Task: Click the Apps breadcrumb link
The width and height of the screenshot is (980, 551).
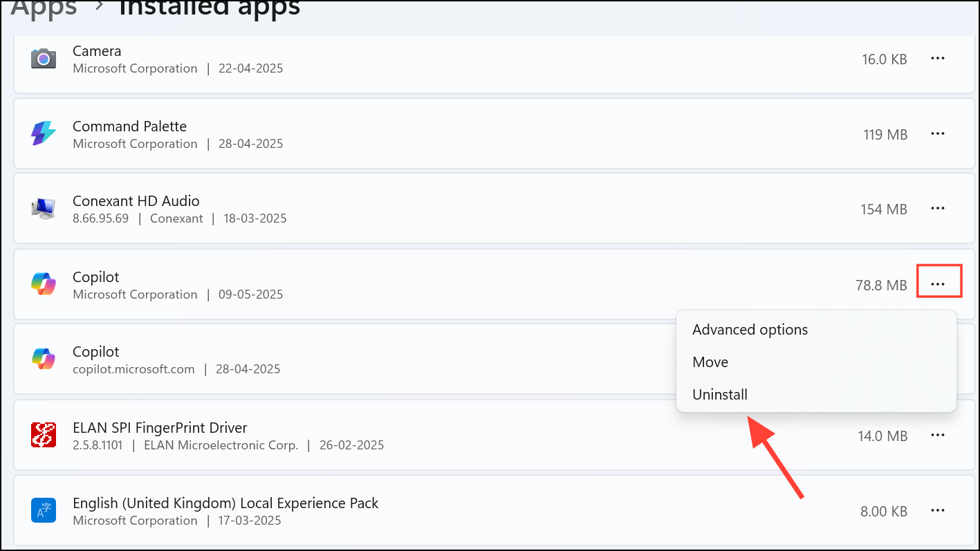Action: (44, 8)
